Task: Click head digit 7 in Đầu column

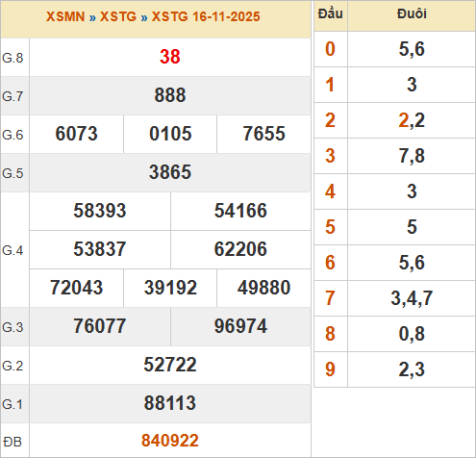Action: click(x=330, y=298)
